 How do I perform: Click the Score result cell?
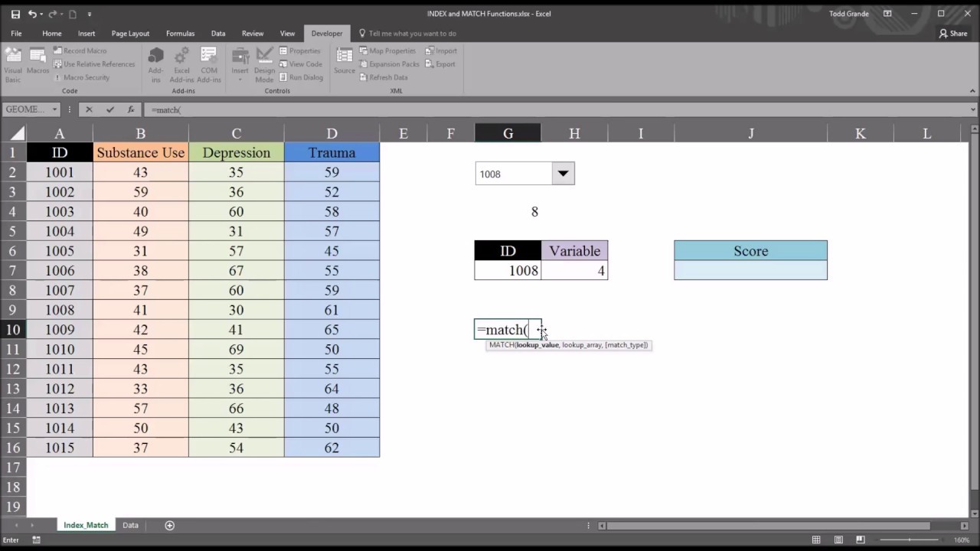tap(750, 270)
